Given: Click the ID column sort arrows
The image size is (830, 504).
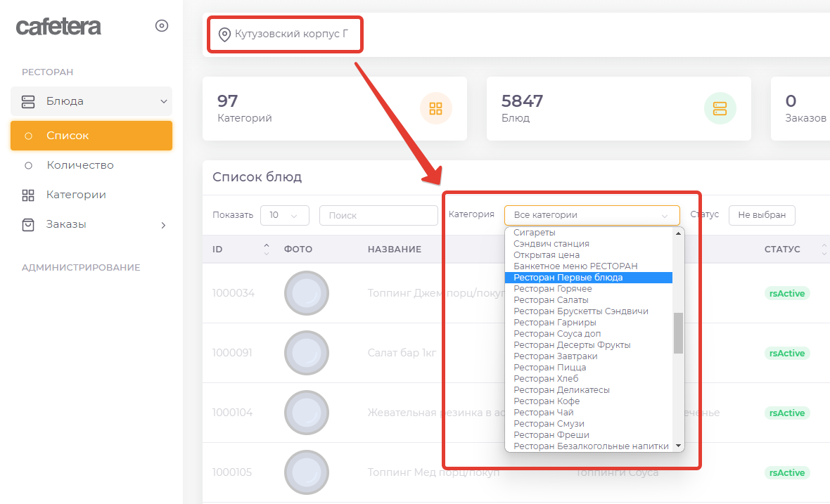Looking at the screenshot, I should pyautogui.click(x=266, y=249).
